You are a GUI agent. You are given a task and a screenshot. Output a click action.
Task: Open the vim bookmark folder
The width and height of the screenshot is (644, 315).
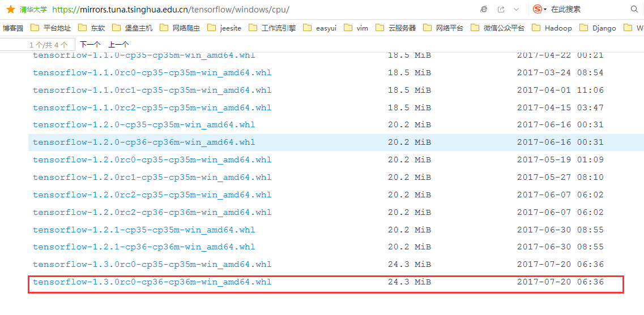pos(356,28)
